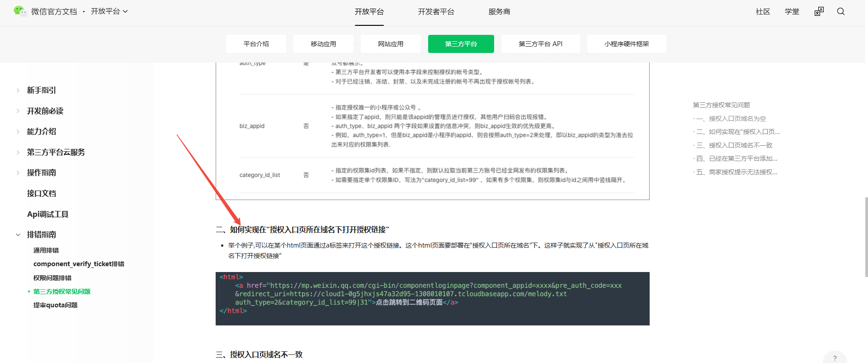Switch to the 开发者平台 top tab
The height and width of the screenshot is (363, 868).
[x=436, y=12]
